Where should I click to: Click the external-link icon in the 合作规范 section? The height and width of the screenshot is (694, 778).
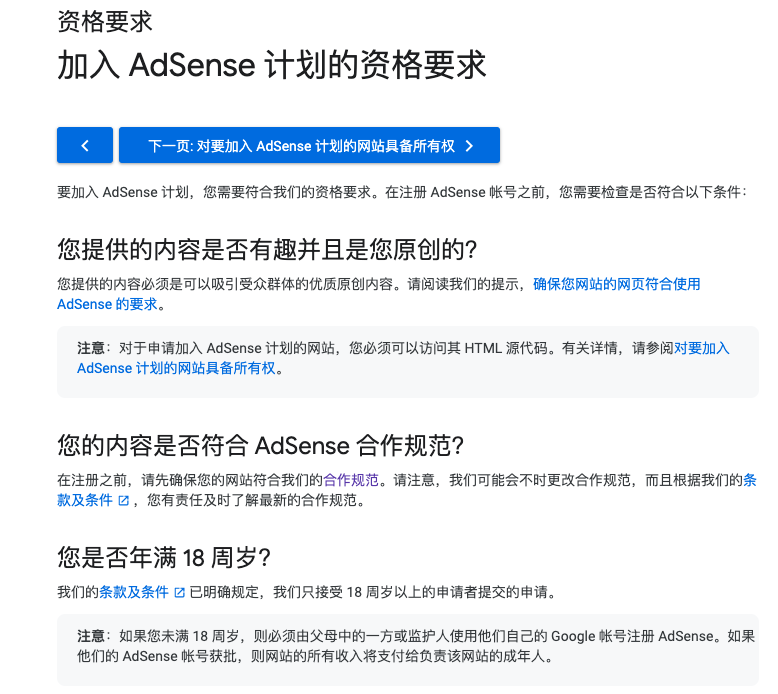[x=124, y=500]
